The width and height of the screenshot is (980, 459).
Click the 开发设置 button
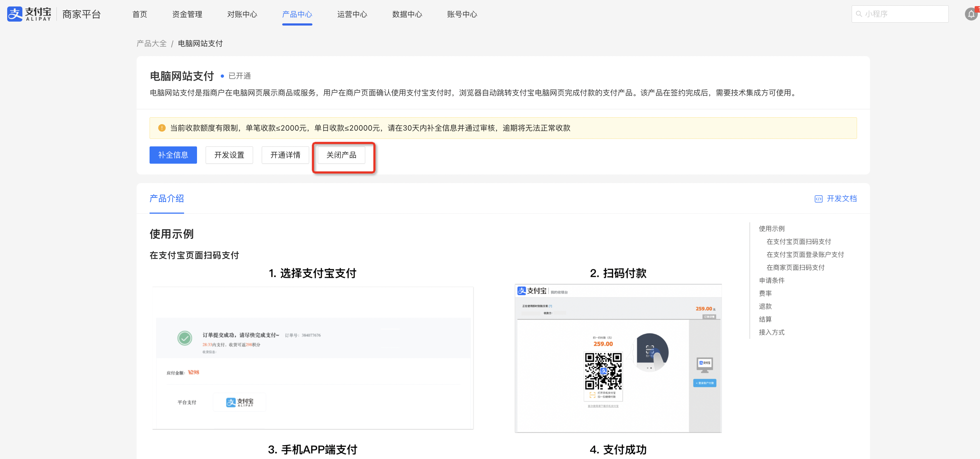click(x=229, y=155)
